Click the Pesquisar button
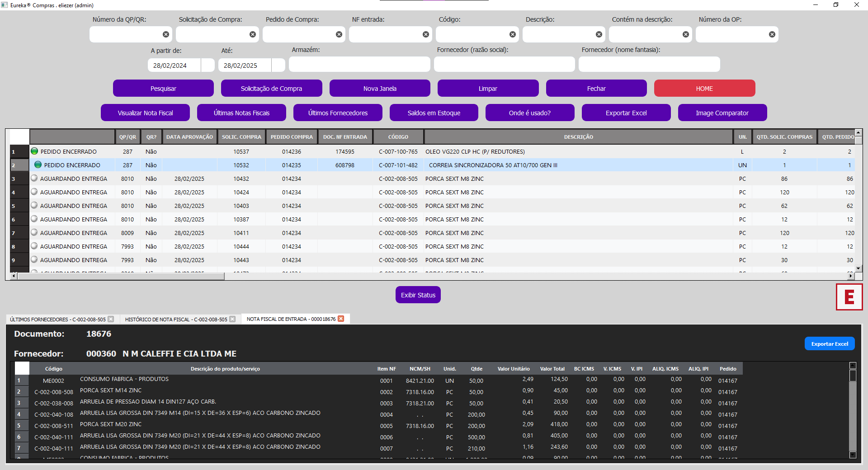 [x=163, y=88]
